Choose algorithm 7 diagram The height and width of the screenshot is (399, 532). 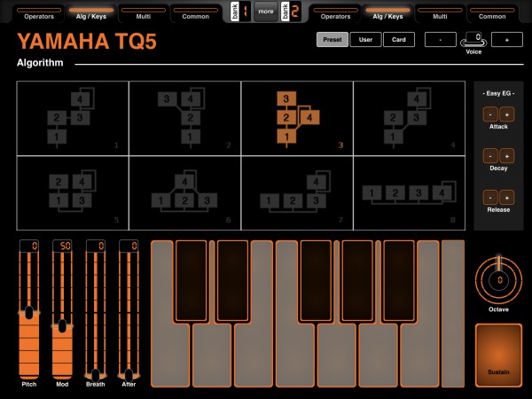point(297,193)
